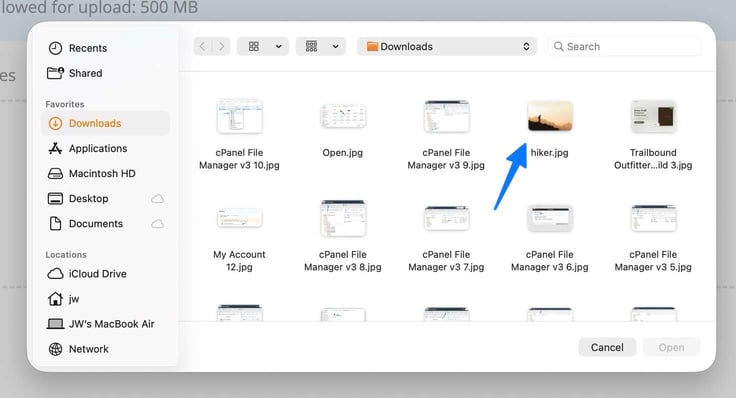The width and height of the screenshot is (736, 398).
Task: Click the cloud status icon beside Documents
Action: tap(158, 224)
